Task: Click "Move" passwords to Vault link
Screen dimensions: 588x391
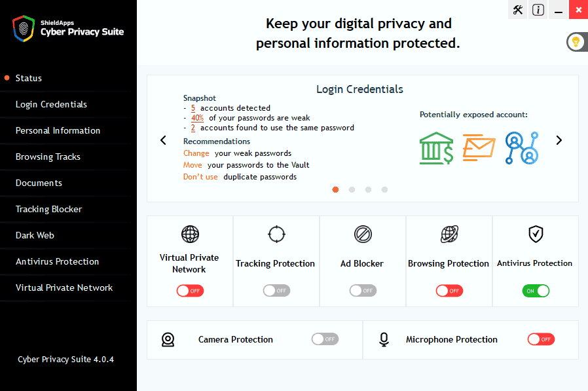Action: click(193, 165)
